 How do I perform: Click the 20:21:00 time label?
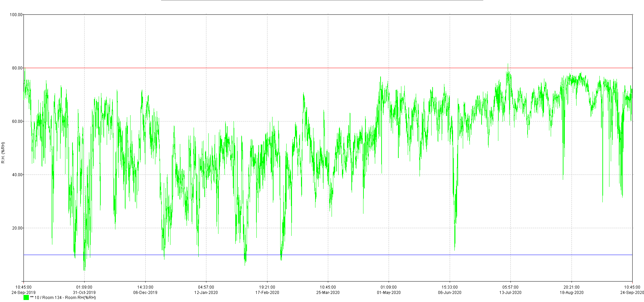pos(572,287)
